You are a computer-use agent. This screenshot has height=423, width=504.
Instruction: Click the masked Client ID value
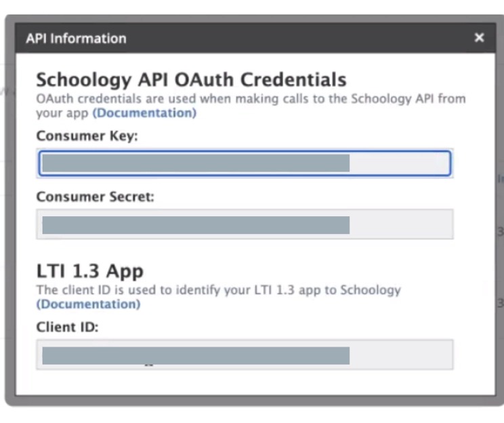coord(195,355)
